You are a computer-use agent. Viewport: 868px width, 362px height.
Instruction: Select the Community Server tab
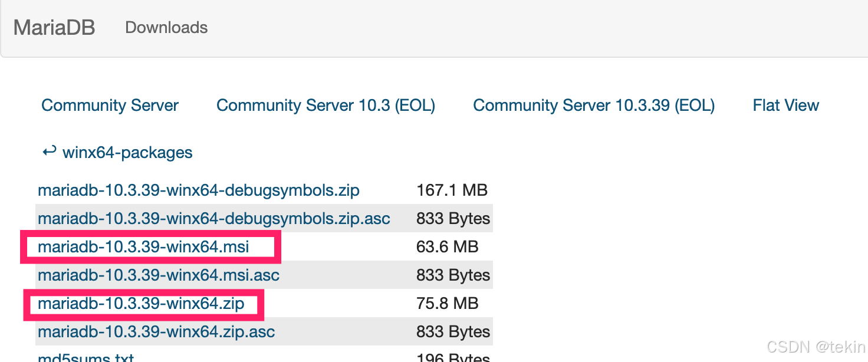pyautogui.click(x=109, y=105)
